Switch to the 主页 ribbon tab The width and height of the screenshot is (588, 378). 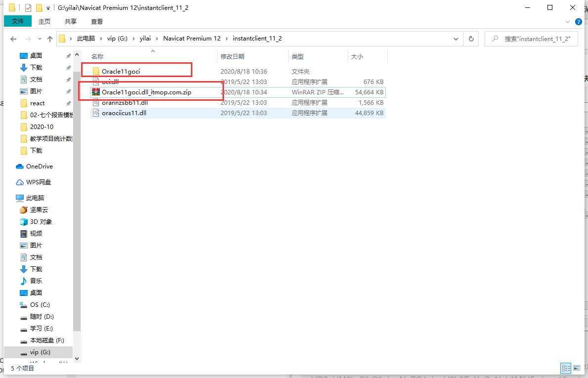[x=44, y=22]
